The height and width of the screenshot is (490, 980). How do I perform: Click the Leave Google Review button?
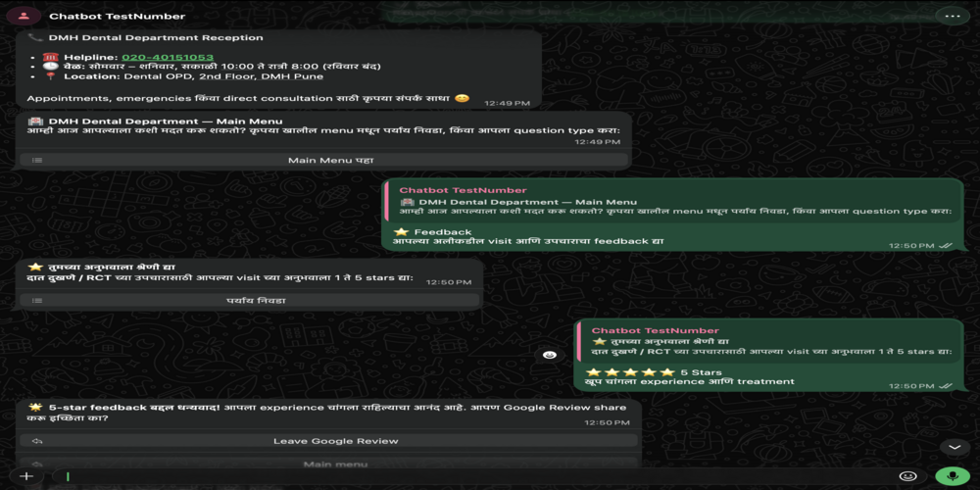pos(328,441)
